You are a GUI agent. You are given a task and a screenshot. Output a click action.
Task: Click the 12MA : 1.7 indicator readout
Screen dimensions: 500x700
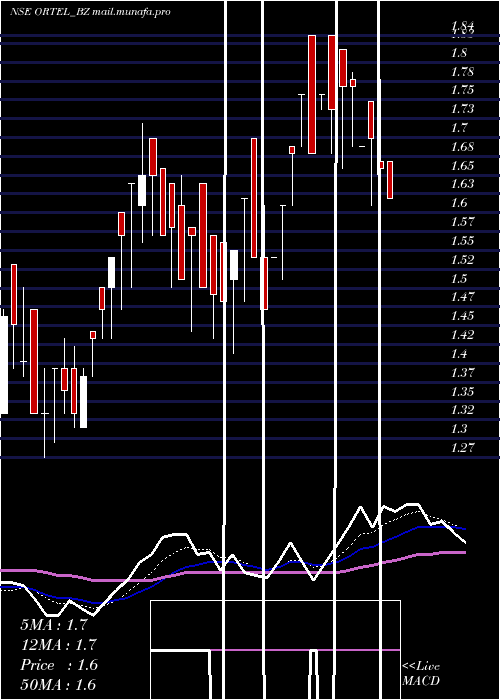click(58, 645)
